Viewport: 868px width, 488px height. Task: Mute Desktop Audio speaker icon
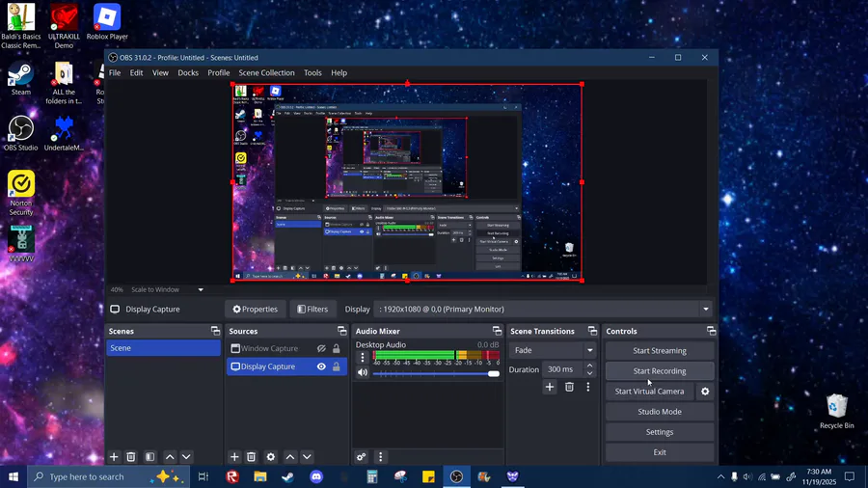point(363,373)
